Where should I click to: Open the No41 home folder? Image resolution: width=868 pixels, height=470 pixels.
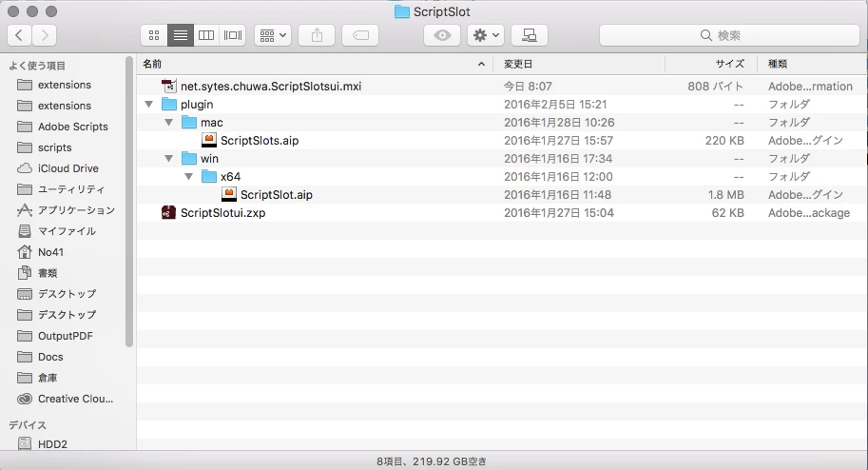point(50,252)
